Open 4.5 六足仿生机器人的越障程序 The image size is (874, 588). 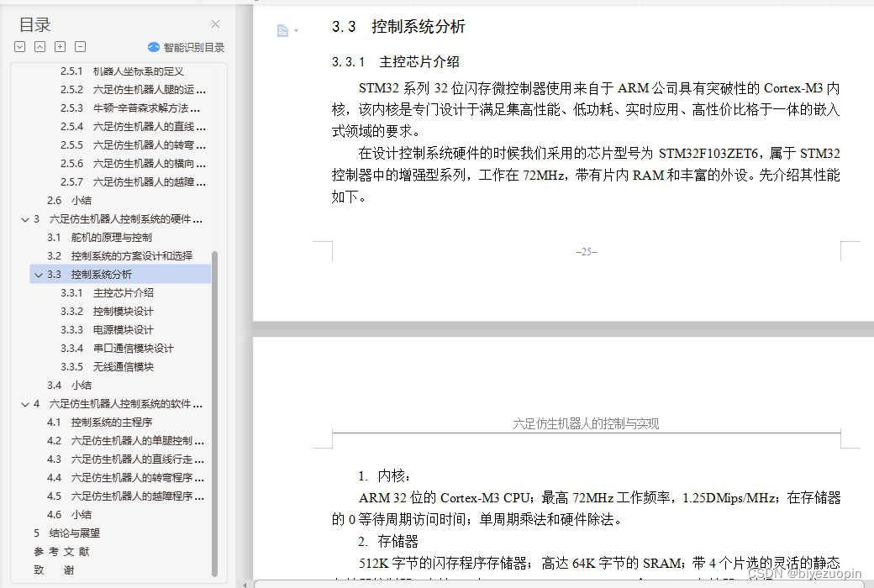click(x=126, y=496)
